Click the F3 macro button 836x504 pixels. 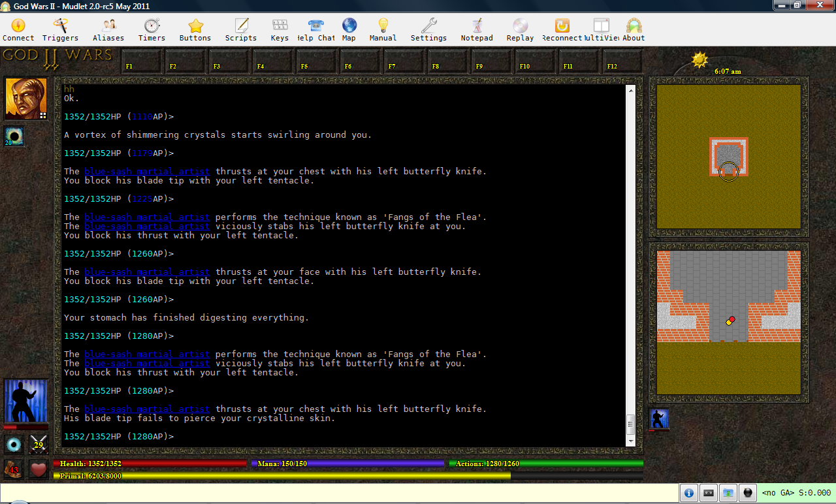pyautogui.click(x=228, y=62)
